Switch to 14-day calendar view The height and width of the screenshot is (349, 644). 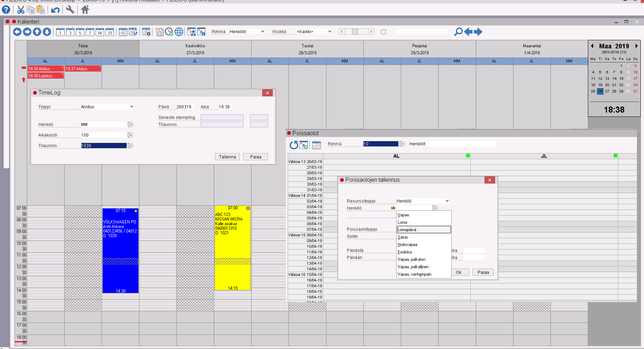(100, 32)
